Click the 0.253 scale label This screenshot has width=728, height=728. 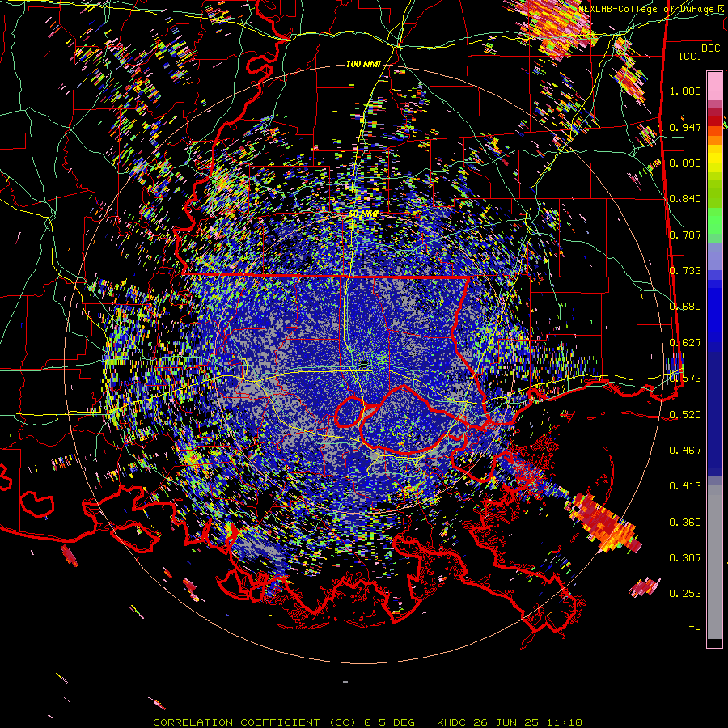coord(685,594)
